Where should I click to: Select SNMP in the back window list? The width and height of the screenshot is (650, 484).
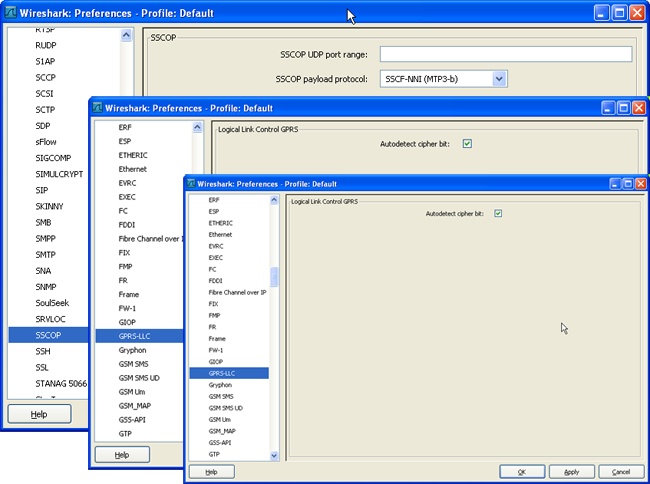tap(46, 287)
